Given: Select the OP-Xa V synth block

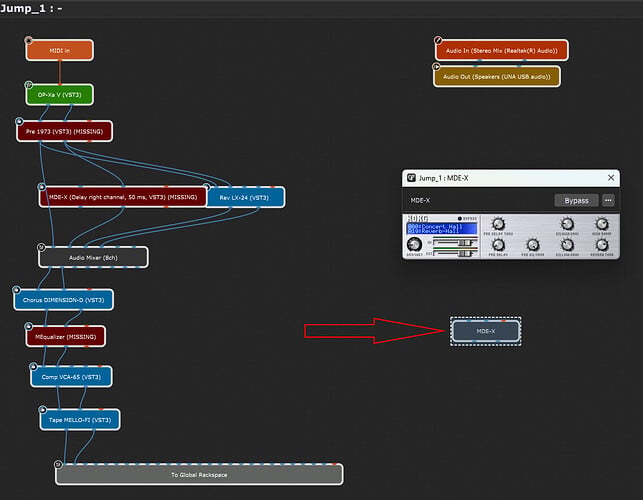Looking at the screenshot, I should pos(59,95).
